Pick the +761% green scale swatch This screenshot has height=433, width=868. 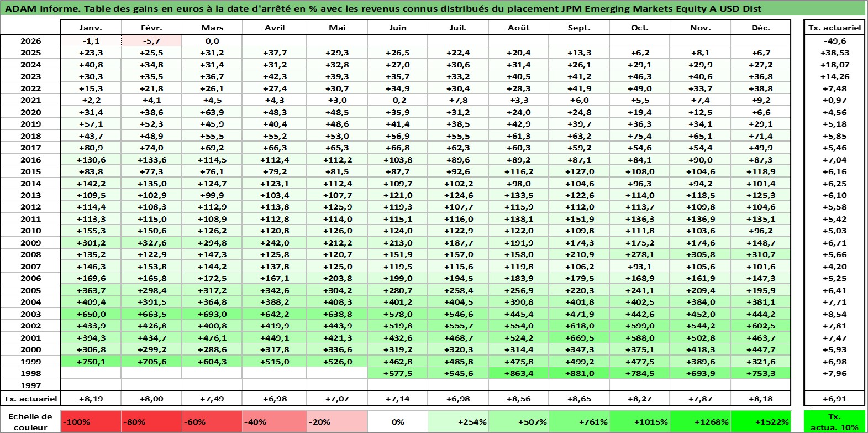[x=578, y=421]
